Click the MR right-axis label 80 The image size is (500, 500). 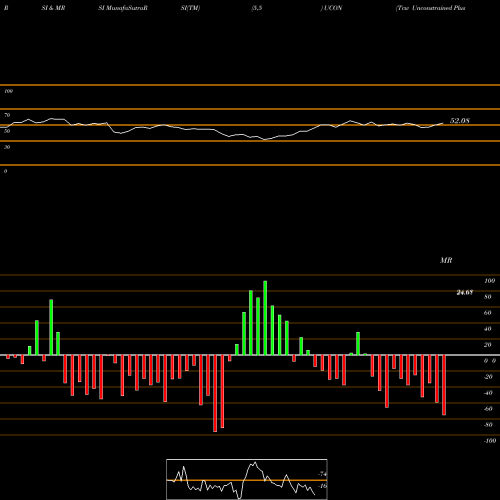pyautogui.click(x=488, y=297)
